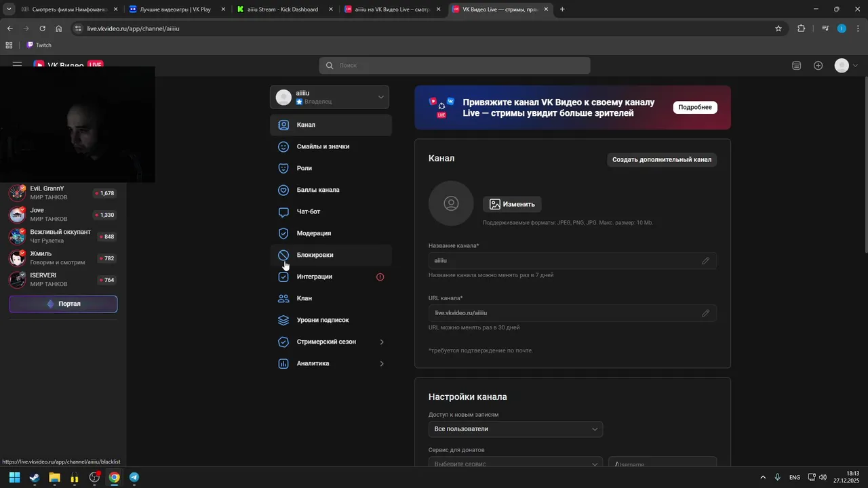Viewport: 868px width, 488px height.
Task: Open Выберите сервис donation dropdown
Action: click(515, 464)
